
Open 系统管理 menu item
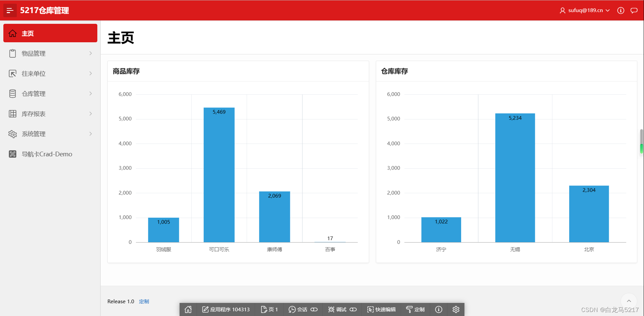coord(50,134)
